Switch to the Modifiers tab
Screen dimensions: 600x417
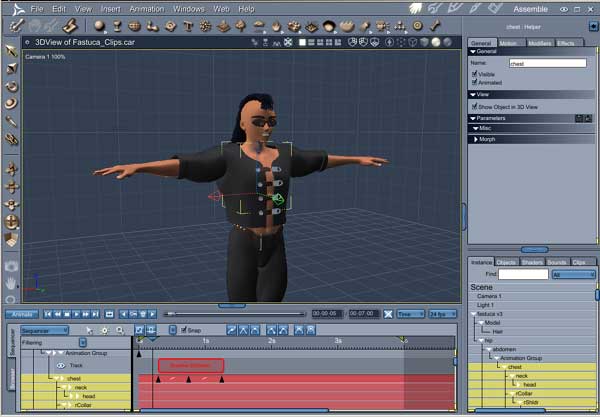pos(540,43)
